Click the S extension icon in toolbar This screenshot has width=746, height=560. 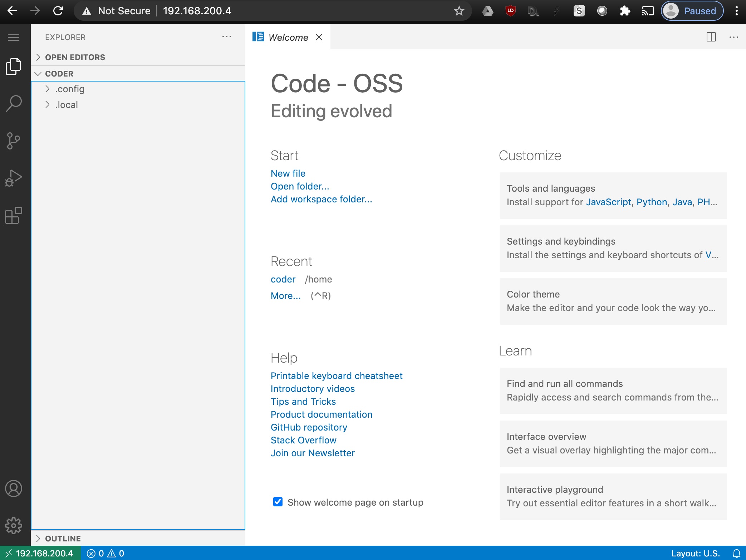[x=579, y=11]
